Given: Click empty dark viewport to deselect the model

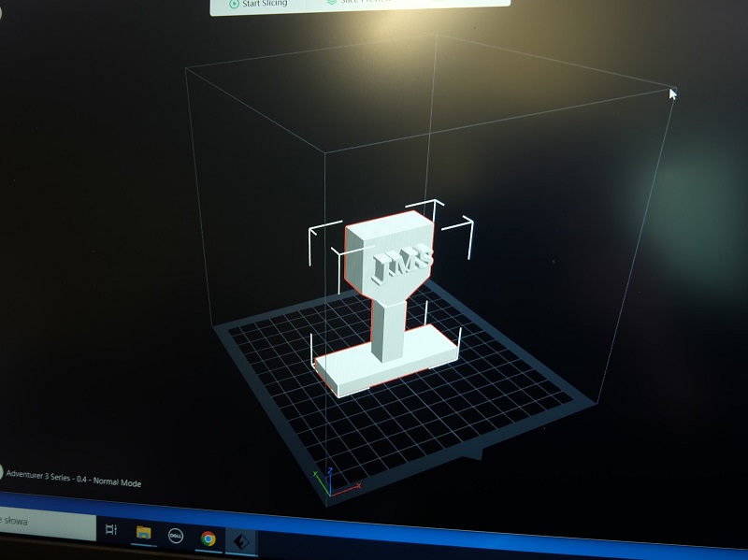Looking at the screenshot, I should [112, 234].
